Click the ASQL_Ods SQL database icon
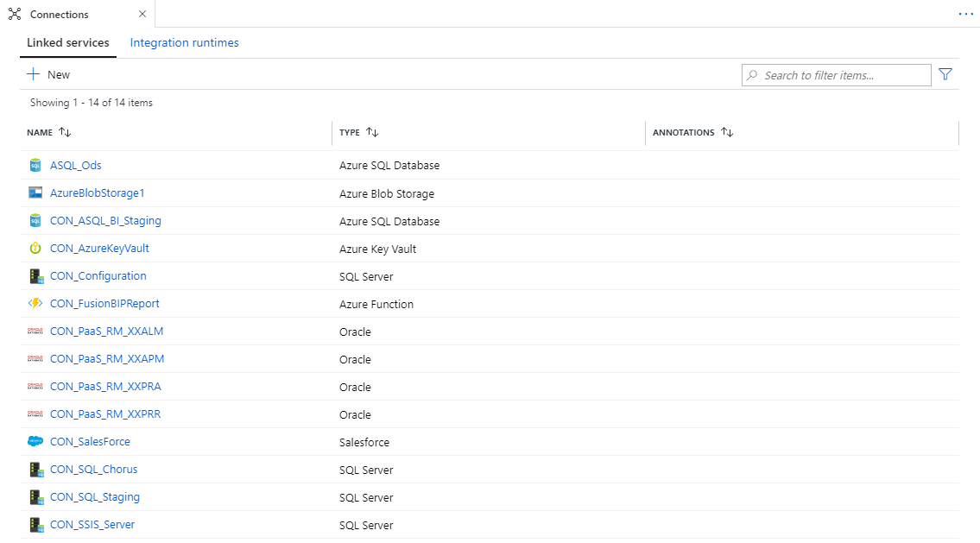The width and height of the screenshot is (980, 543). (x=35, y=166)
